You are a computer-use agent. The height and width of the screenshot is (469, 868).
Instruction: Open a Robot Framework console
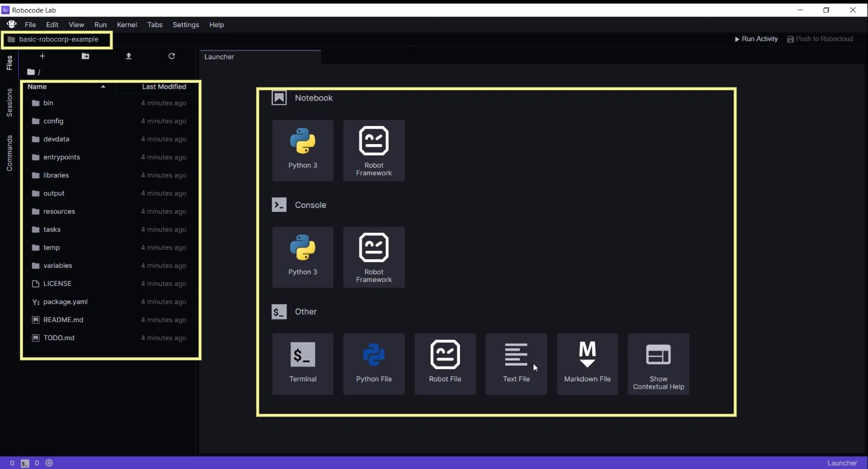[374, 257]
